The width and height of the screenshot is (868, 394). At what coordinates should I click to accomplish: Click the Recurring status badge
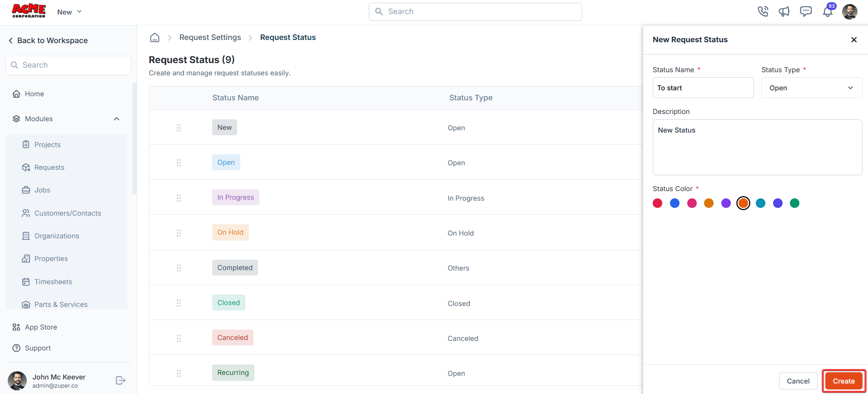(233, 373)
